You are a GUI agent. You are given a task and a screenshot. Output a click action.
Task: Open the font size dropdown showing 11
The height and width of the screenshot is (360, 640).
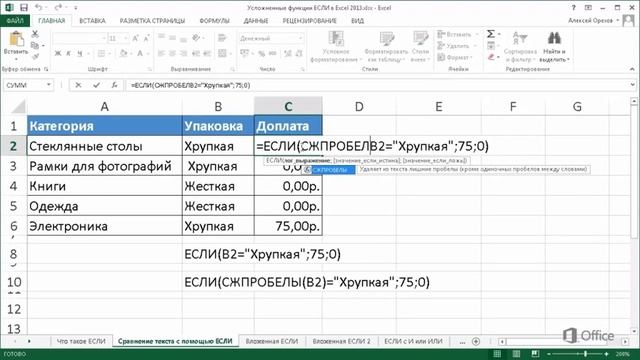click(126, 38)
